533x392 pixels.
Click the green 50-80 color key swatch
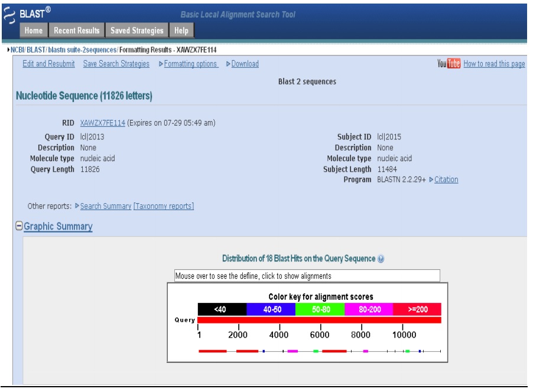point(320,309)
